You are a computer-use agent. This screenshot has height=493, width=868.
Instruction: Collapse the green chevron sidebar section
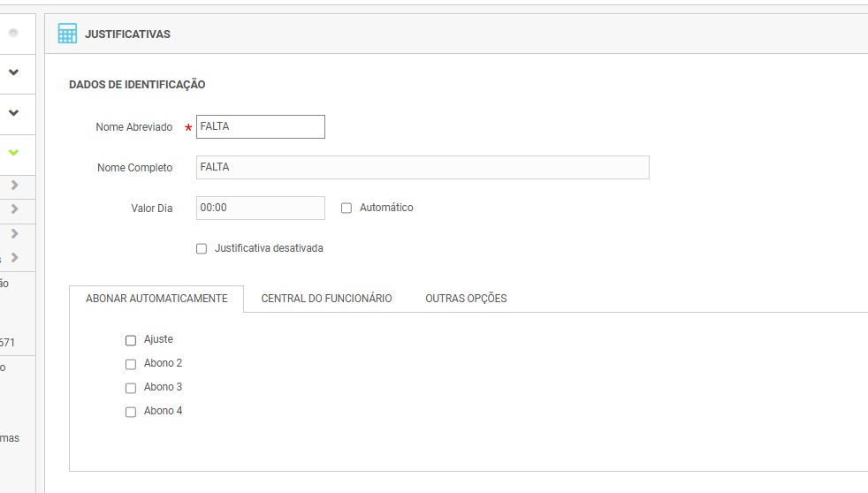13,153
